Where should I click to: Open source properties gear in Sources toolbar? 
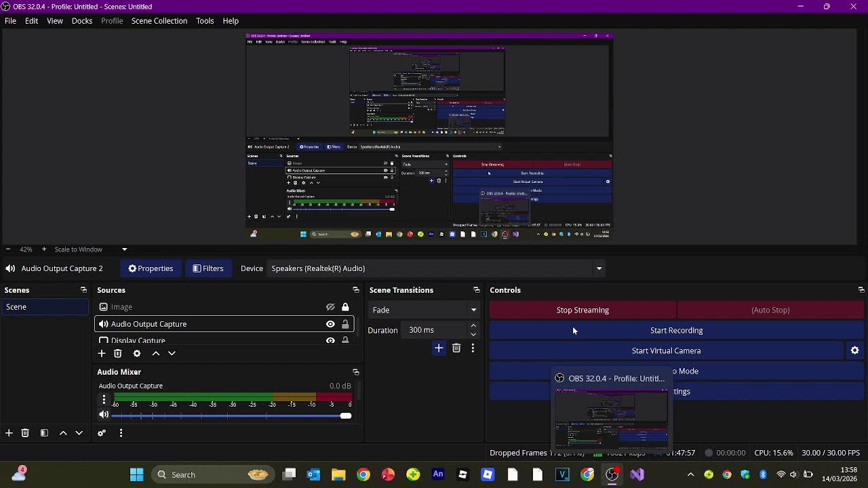[x=137, y=353]
